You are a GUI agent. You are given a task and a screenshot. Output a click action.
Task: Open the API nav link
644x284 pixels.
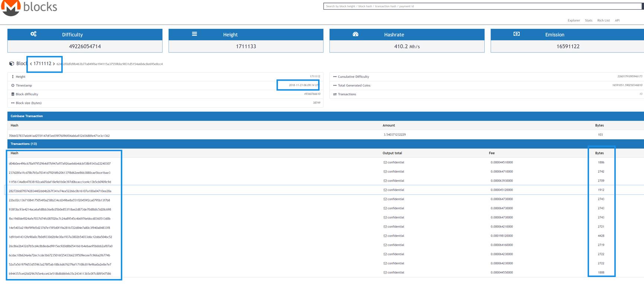coord(617,20)
